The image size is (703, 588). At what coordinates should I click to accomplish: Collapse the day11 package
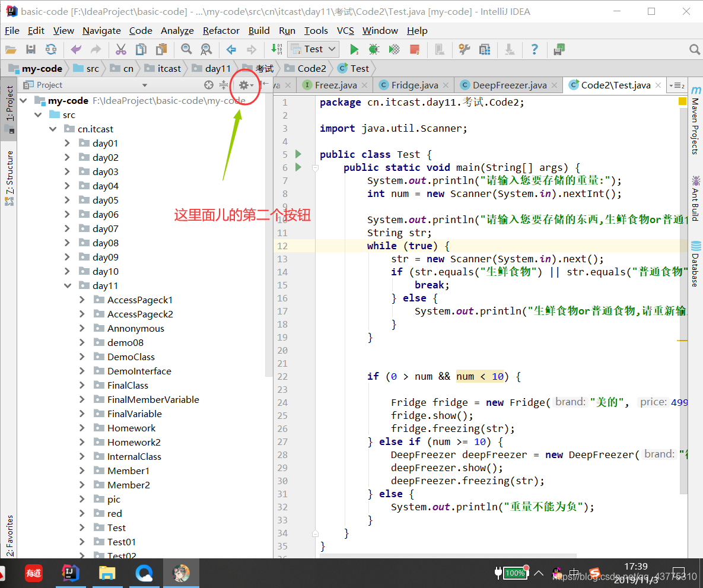(x=67, y=286)
